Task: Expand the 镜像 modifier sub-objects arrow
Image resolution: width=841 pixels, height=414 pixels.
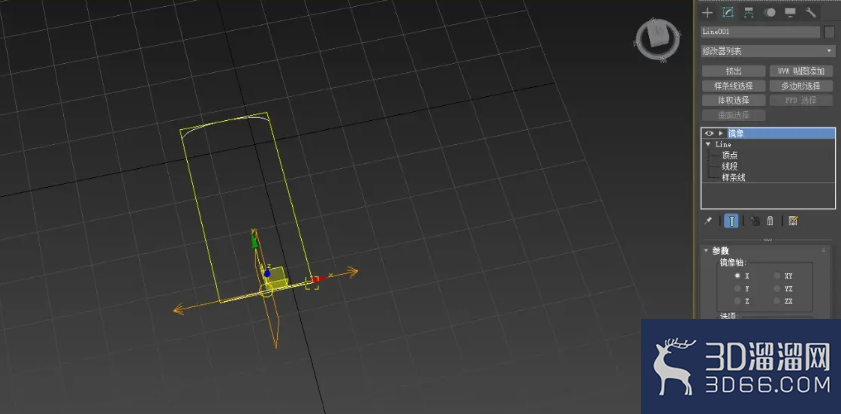Action: point(721,133)
